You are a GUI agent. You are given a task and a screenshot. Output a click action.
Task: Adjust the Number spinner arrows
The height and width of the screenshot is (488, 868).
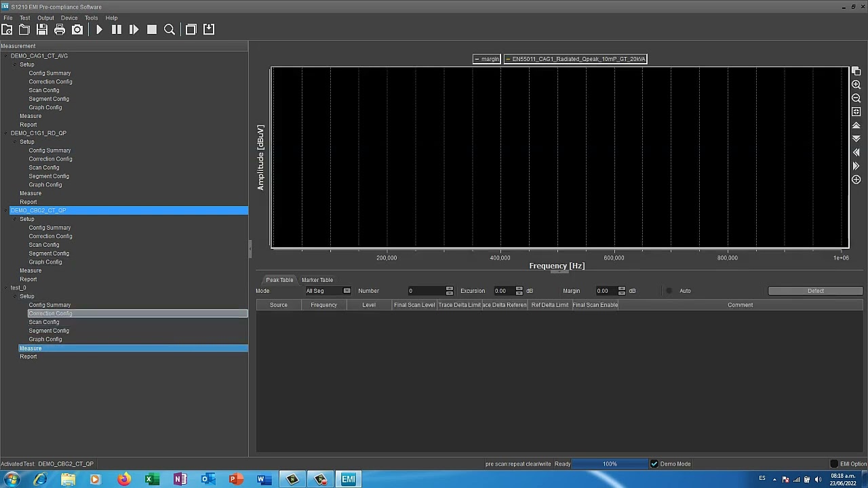pyautogui.click(x=449, y=291)
